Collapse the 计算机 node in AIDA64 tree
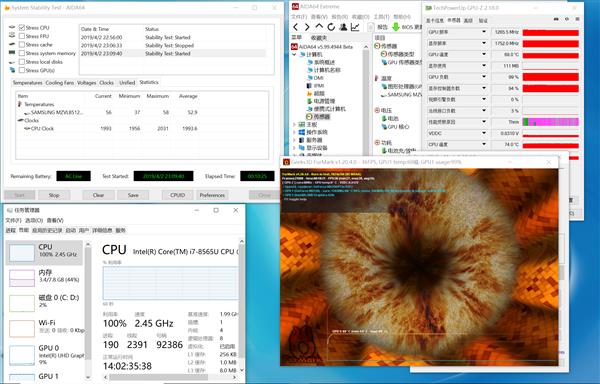600x384 pixels. pyautogui.click(x=294, y=55)
